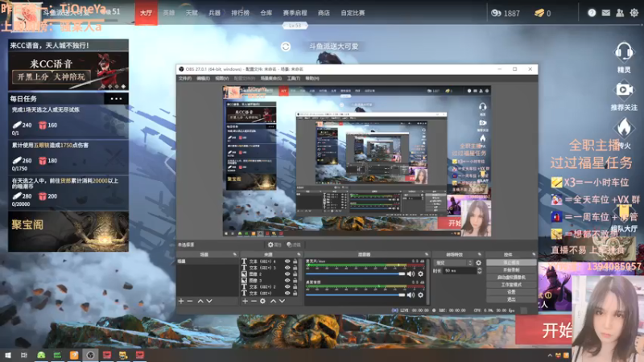Image resolution: width=644 pixels, height=362 pixels.
Task: Open orange question mark taskbar app
Action: pyautogui.click(x=74, y=355)
